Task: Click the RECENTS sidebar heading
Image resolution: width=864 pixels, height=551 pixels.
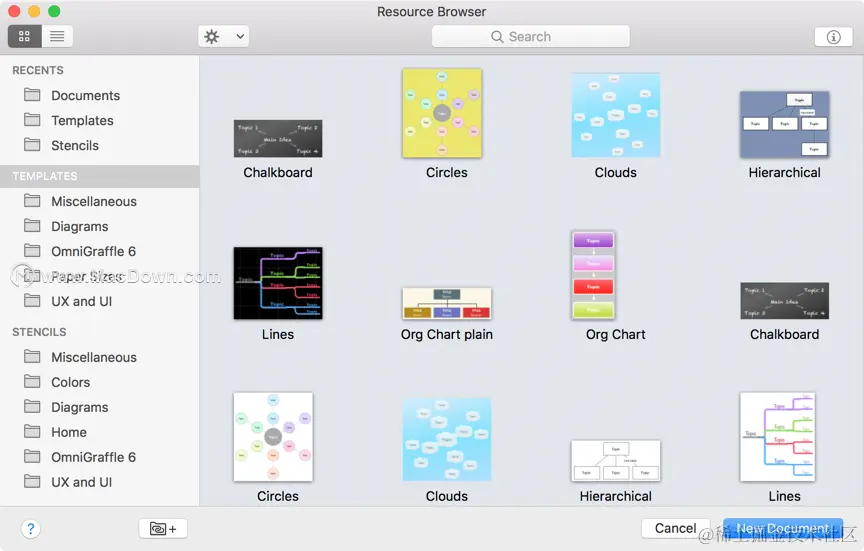Action: (38, 71)
